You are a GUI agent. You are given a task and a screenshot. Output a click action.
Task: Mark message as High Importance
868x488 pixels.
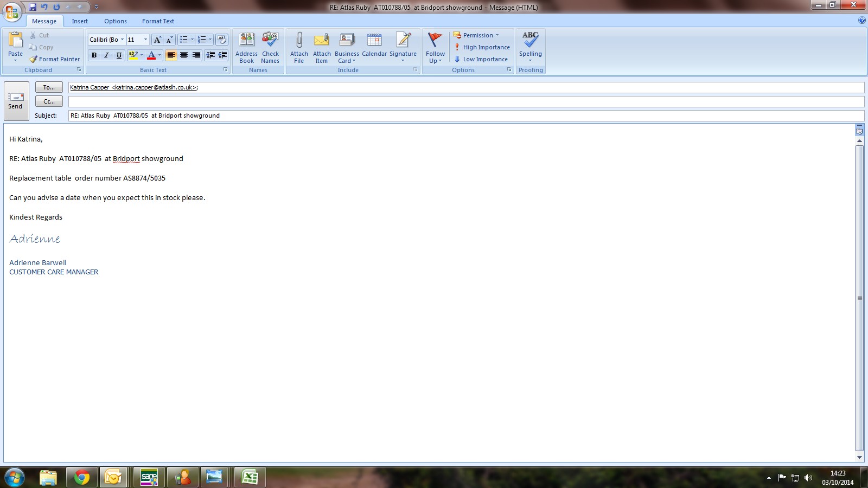coord(482,47)
